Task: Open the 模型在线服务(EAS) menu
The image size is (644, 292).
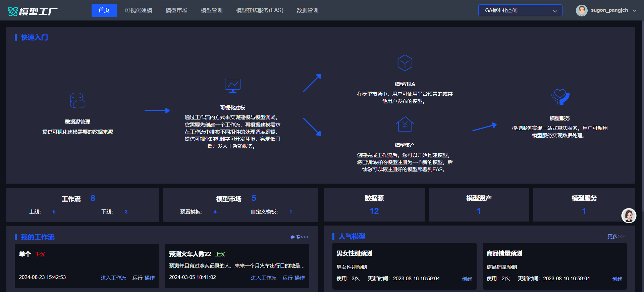Action: (260, 10)
